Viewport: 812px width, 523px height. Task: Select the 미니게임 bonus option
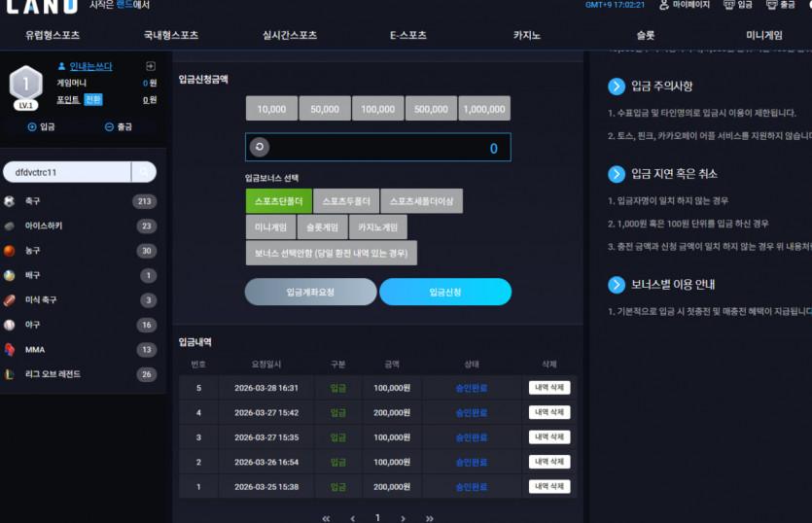(x=271, y=227)
